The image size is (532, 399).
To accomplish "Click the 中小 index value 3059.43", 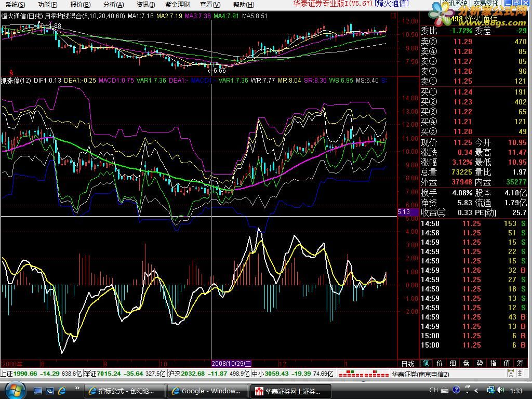I will click(x=276, y=374).
